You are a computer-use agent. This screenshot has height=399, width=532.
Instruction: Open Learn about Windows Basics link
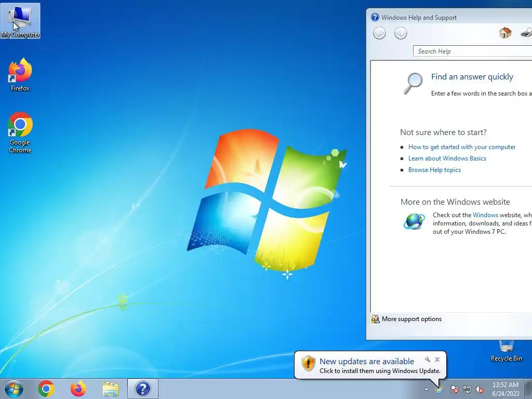pos(447,158)
